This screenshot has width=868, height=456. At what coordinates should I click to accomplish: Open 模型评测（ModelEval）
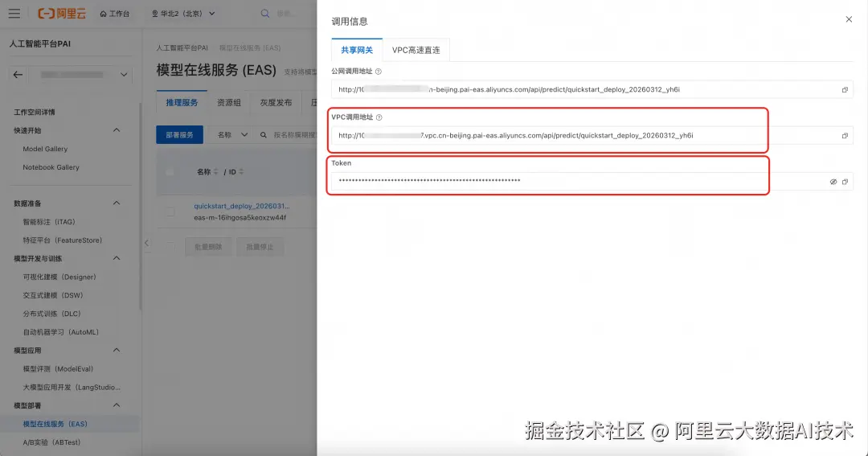tap(58, 368)
